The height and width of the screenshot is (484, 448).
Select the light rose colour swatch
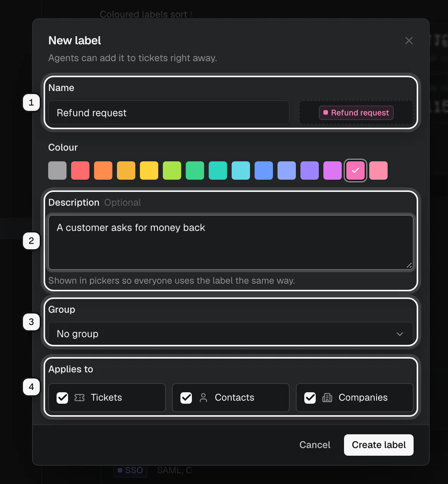tap(378, 171)
